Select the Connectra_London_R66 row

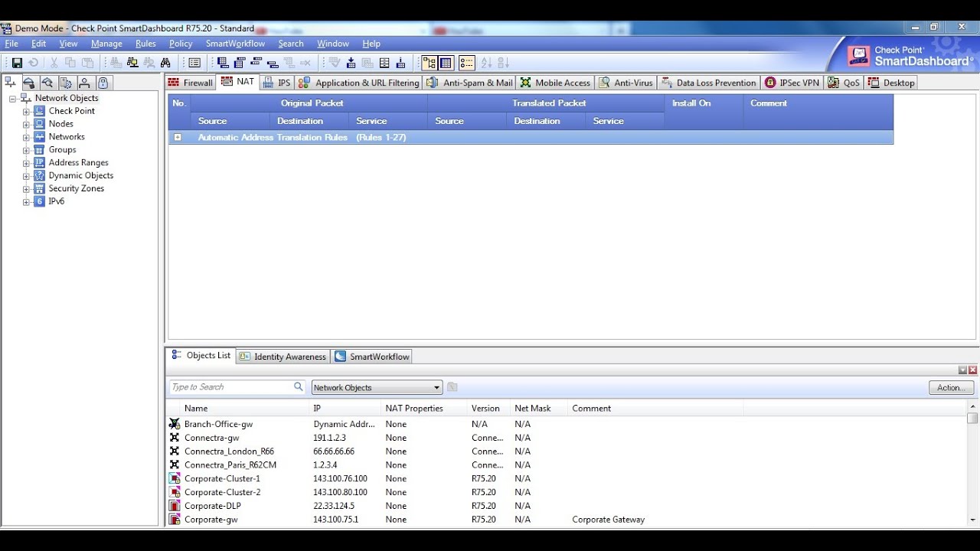567,452
